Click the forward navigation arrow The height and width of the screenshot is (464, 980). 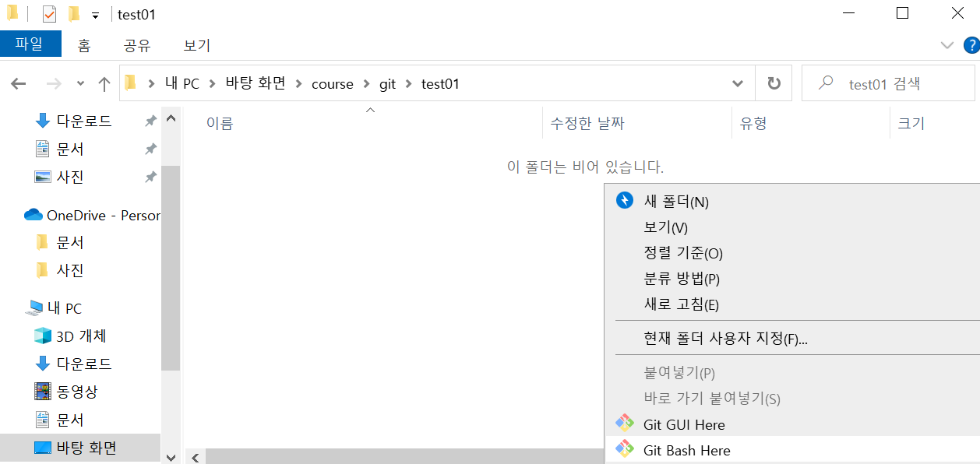(54, 83)
